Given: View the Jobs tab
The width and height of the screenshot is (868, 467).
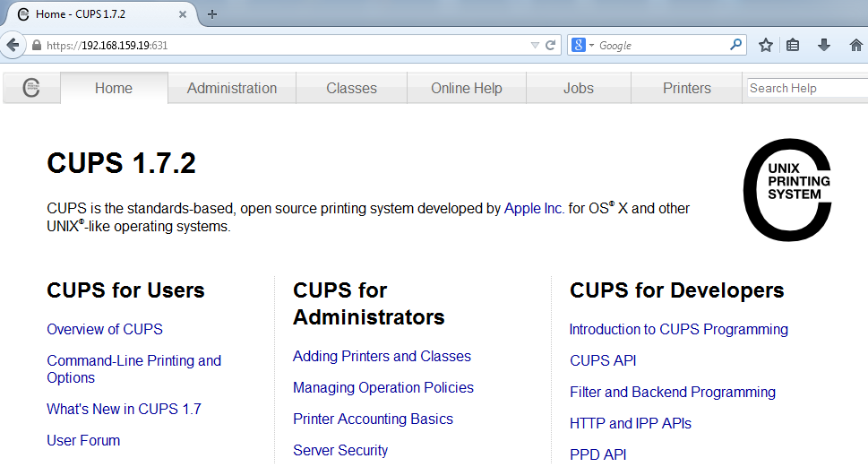Looking at the screenshot, I should [579, 88].
